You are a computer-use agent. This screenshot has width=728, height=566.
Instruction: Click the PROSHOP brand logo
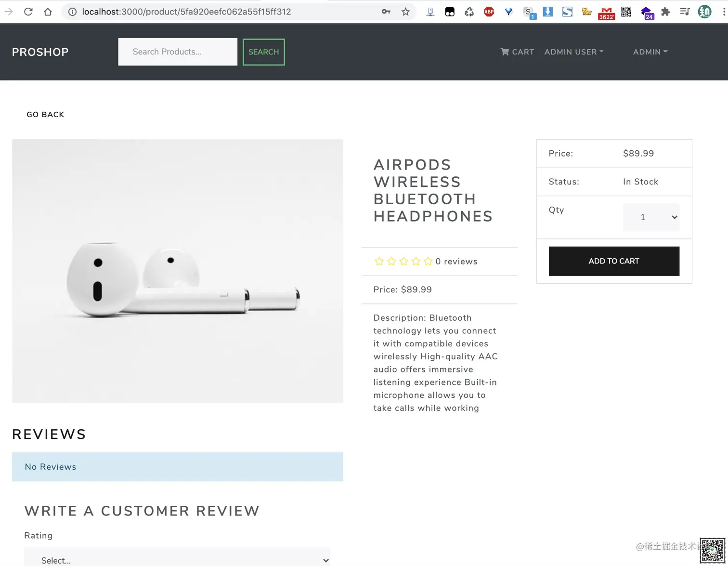(40, 52)
